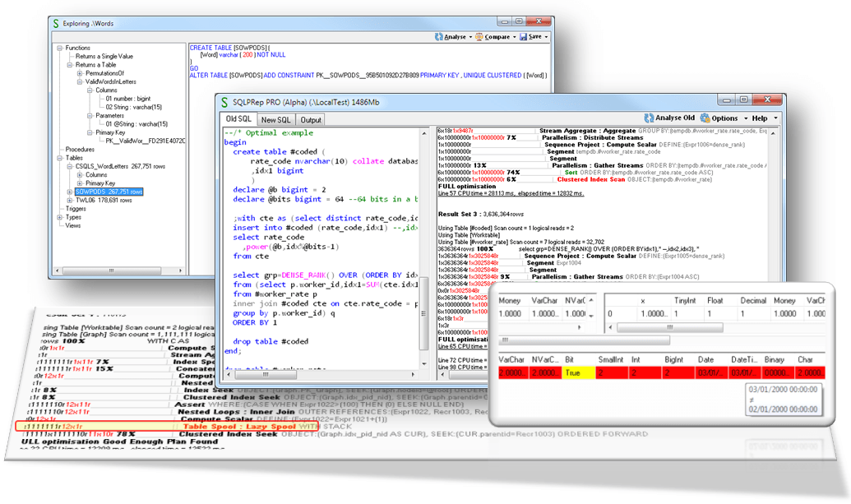Click the yellow True cell under Bit
This screenshot has height=504, width=851.
coord(579,372)
